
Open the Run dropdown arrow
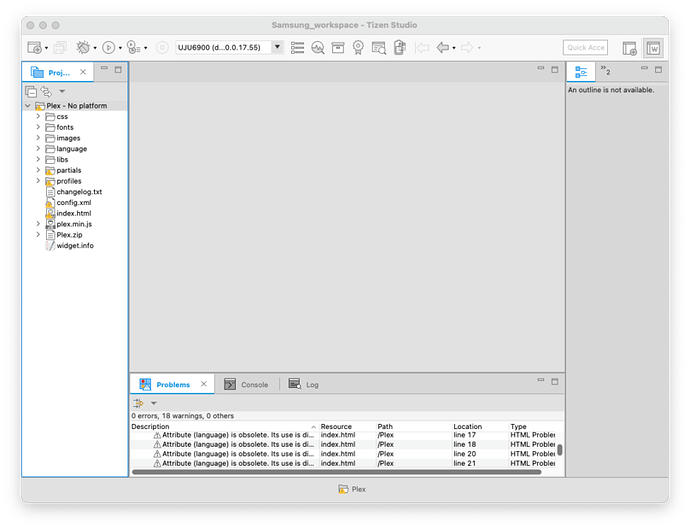[x=120, y=48]
